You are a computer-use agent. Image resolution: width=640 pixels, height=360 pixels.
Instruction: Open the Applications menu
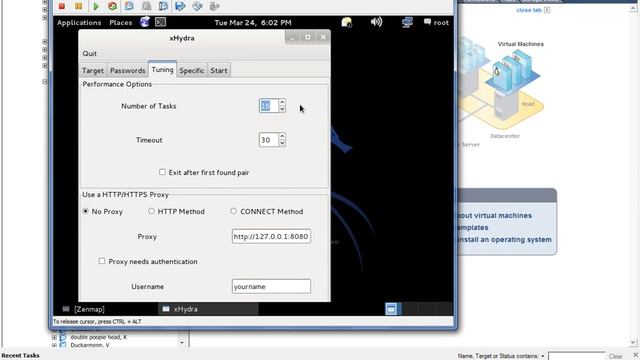(79, 22)
